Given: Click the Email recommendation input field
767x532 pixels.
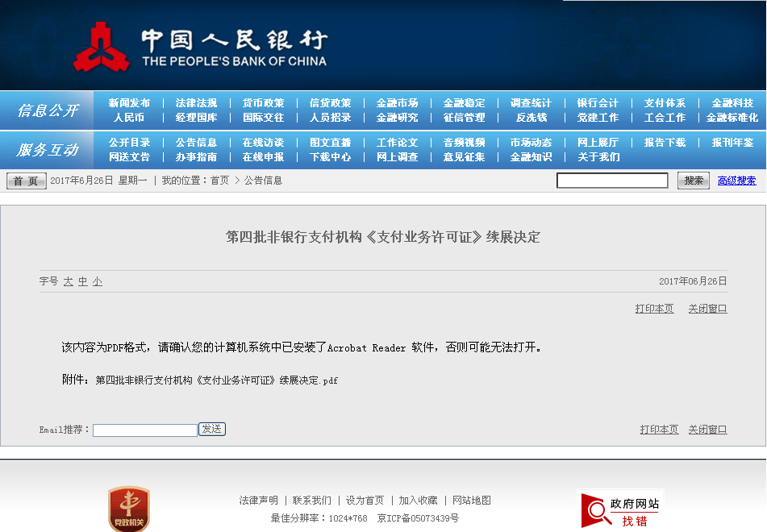Looking at the screenshot, I should coord(145,430).
